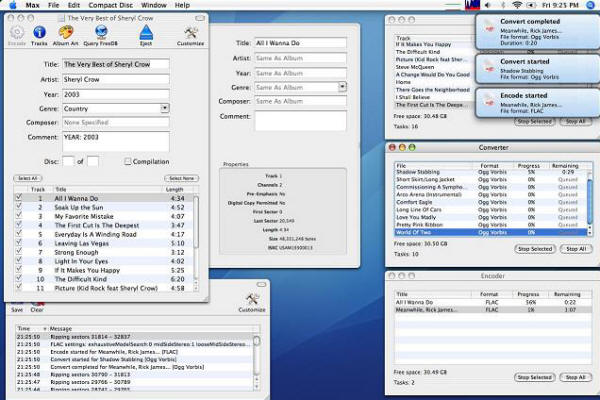Select Comfort Eagle in Converter list
Viewport: 600px width, 400px height.
(491, 202)
